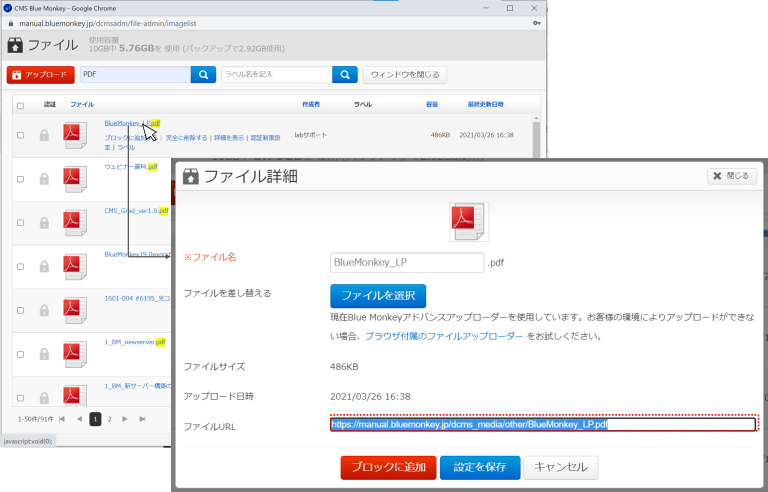Focus the PDF file search field
Screen dimensions: 768x492
[x=136, y=74]
